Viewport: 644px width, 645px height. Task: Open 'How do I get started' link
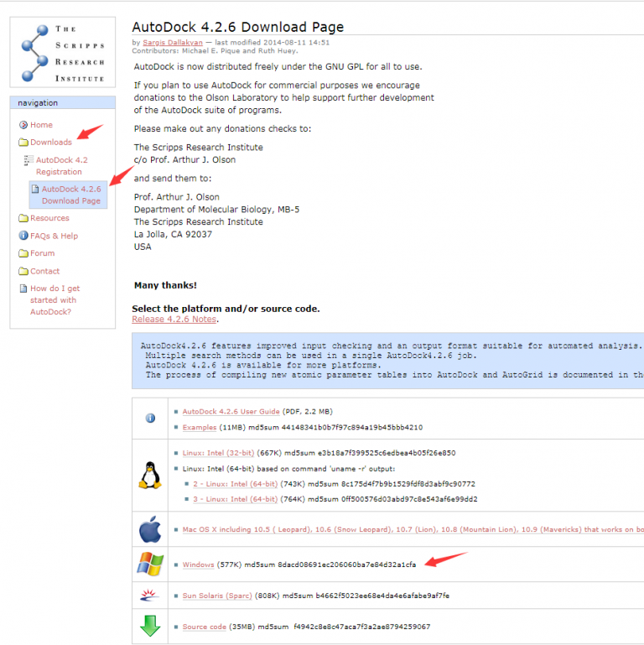(55, 299)
